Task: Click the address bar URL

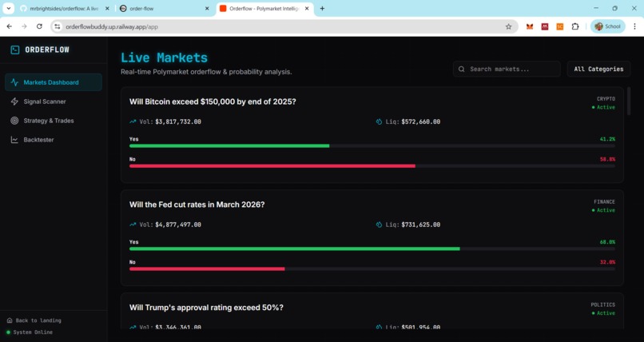Action: click(x=112, y=26)
